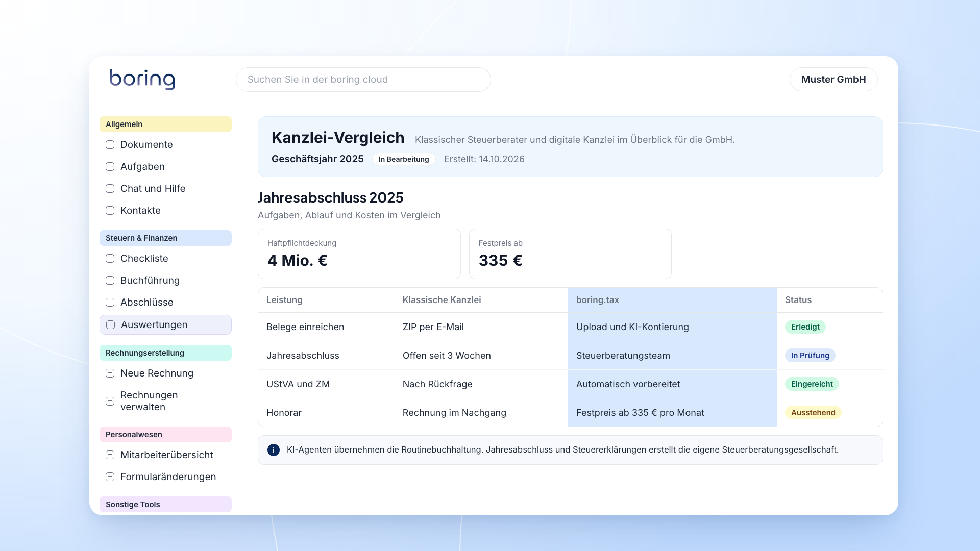Open Mitarbeiterübersicht in Personalwesen
The height and width of the screenshot is (551, 980).
point(165,455)
